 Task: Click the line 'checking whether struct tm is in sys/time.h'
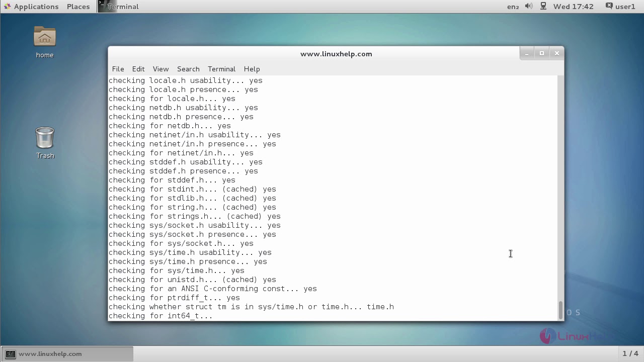pos(251,307)
